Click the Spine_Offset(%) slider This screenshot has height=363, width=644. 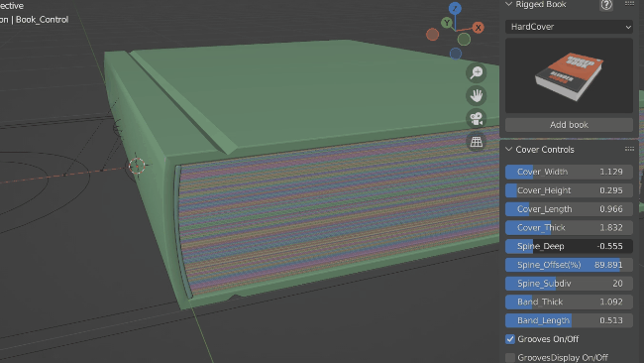[x=569, y=265]
